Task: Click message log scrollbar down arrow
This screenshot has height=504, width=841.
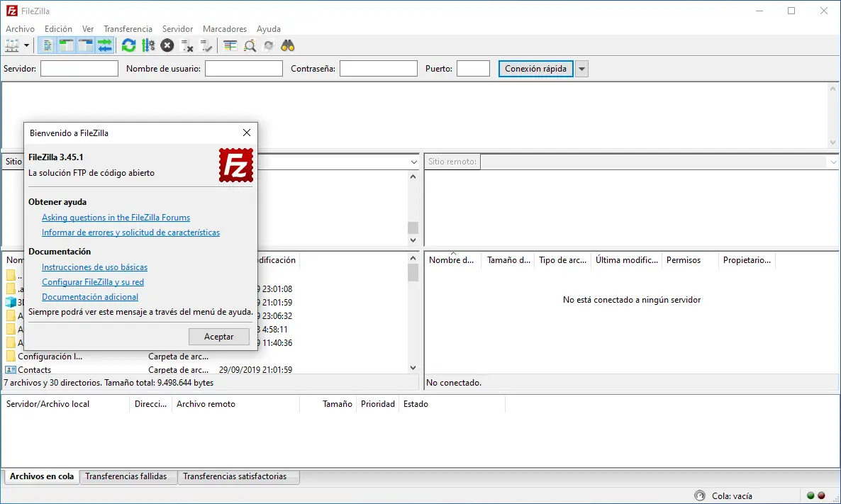Action: pyautogui.click(x=833, y=142)
